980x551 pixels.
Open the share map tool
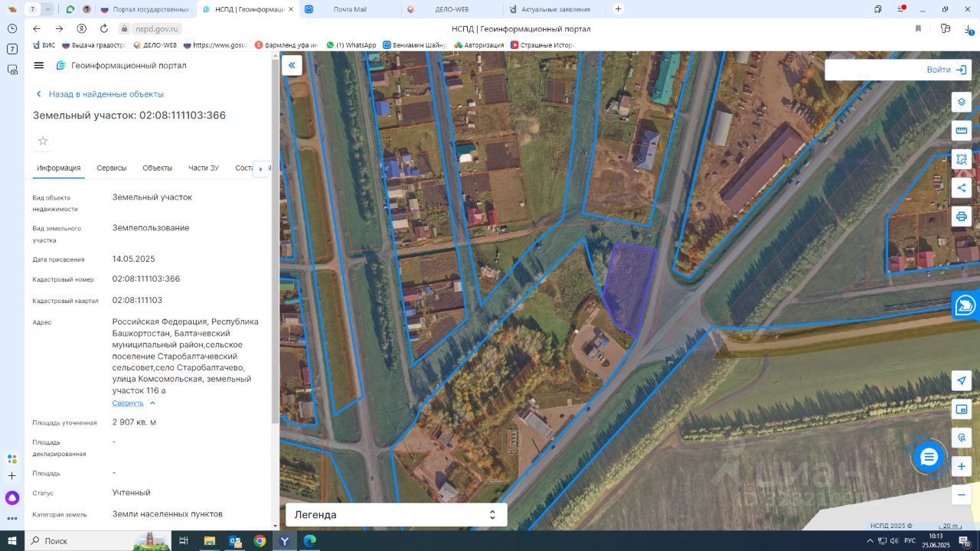(962, 187)
